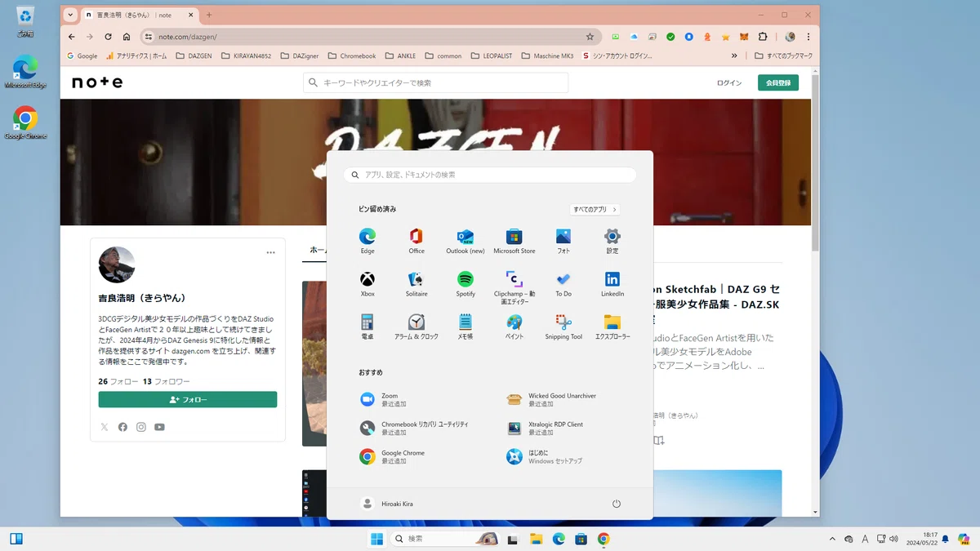Reload the page in Chrome
Screen dimensions: 980x551
coord(108,37)
